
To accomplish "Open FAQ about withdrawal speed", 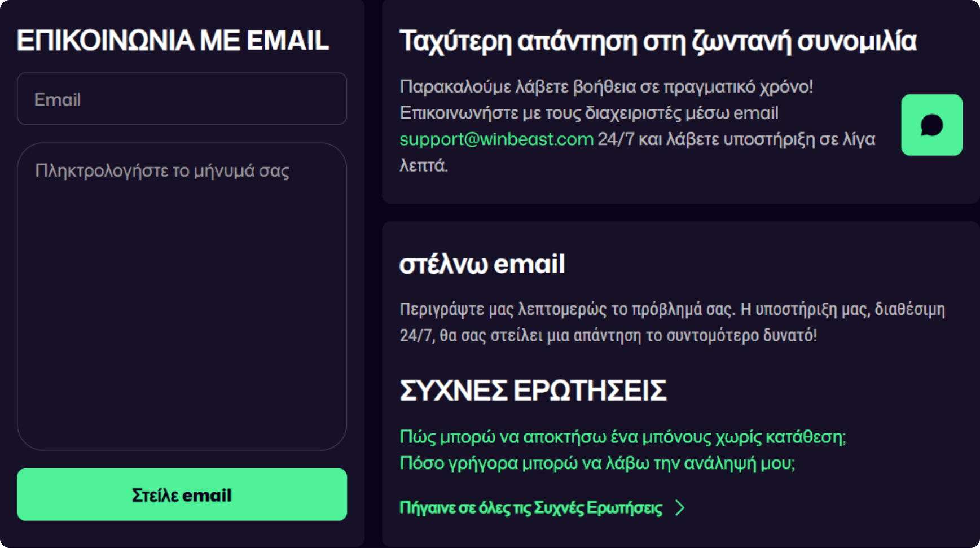I will 597,463.
